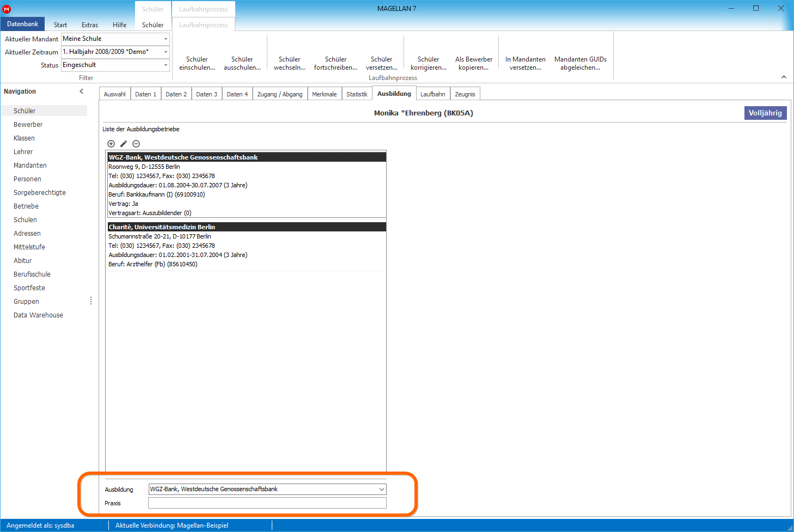Viewport: 794px width, 532px height.
Task: Click Schüler versetzen ribbon command
Action: coord(382,63)
